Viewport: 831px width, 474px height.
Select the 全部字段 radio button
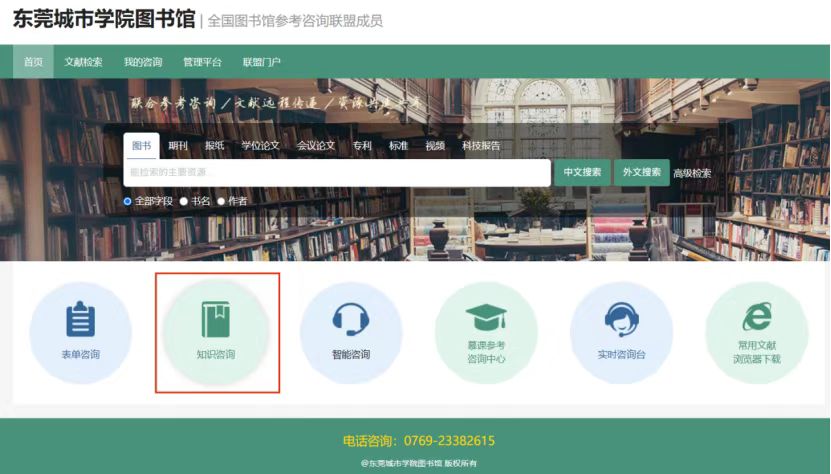click(x=127, y=201)
